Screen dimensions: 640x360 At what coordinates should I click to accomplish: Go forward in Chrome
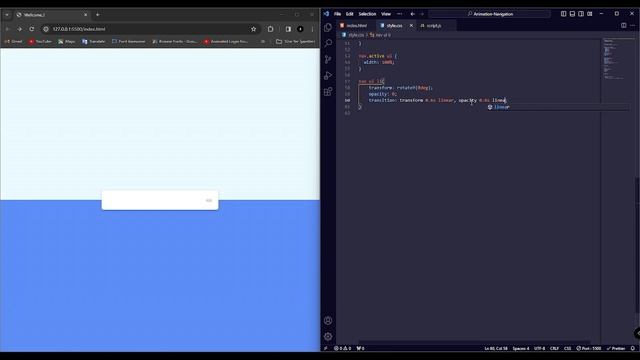[19, 29]
